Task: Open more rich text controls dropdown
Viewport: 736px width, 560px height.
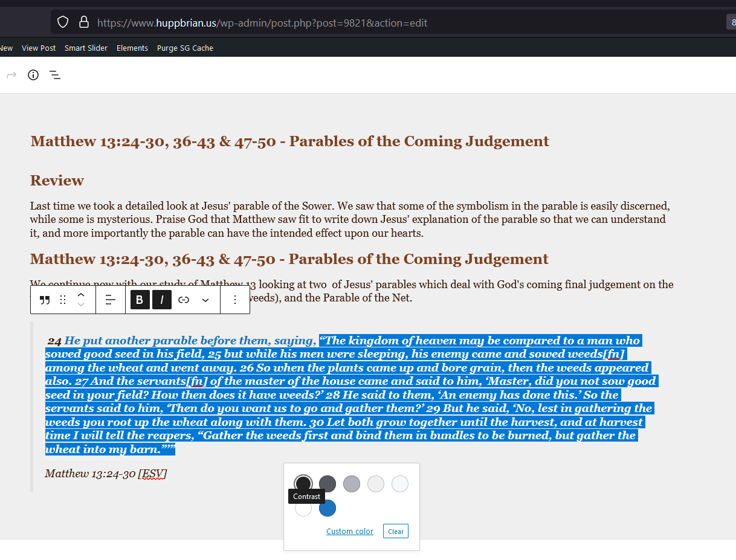Action: pyautogui.click(x=205, y=300)
